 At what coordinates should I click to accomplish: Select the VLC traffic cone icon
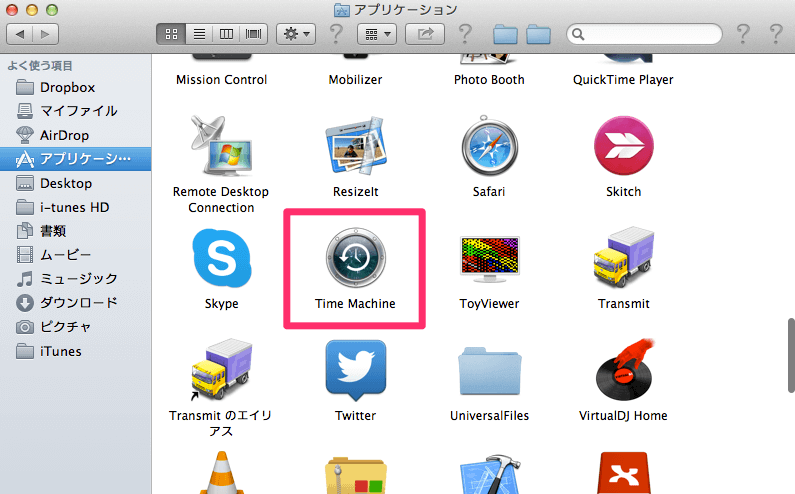click(222, 473)
